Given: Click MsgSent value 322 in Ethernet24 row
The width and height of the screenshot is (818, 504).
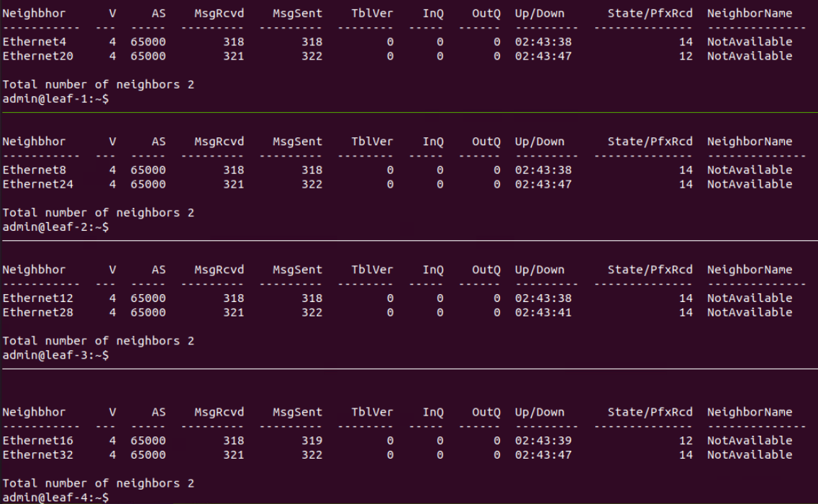Looking at the screenshot, I should pyautogui.click(x=312, y=184).
